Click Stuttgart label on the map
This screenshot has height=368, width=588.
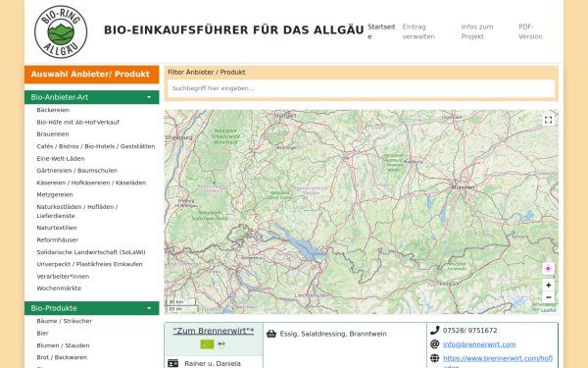click(x=285, y=115)
